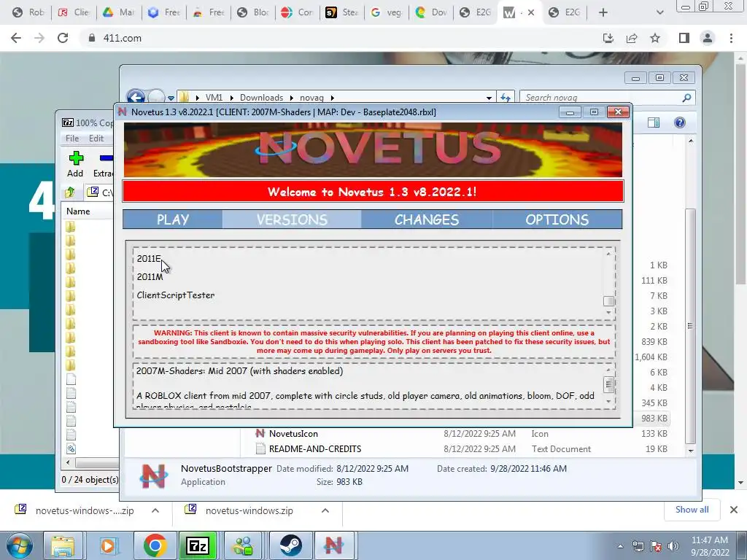Click the Search novag field
747x560 pixels.
point(600,98)
